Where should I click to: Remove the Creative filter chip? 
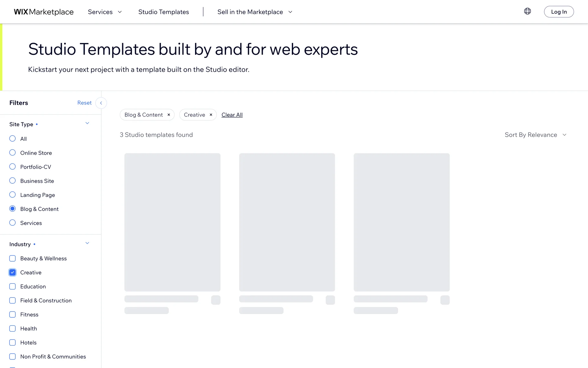(x=211, y=115)
